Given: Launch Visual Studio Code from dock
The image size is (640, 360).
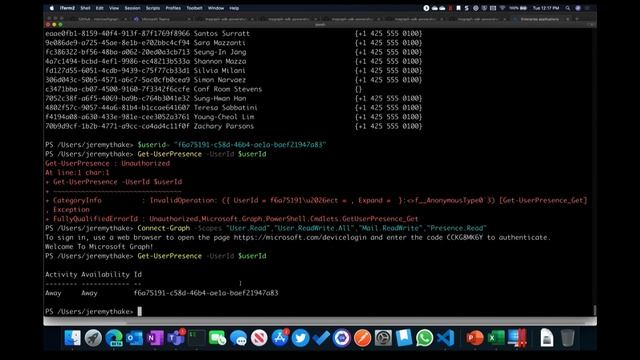Looking at the screenshot, I should coord(445,338).
